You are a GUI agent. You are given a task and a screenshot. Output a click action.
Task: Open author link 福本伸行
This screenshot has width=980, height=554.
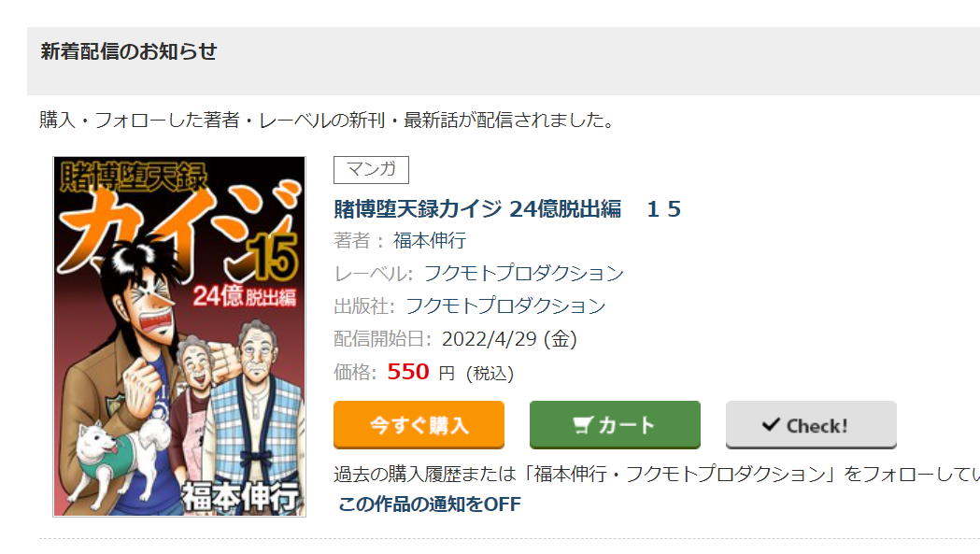click(430, 241)
